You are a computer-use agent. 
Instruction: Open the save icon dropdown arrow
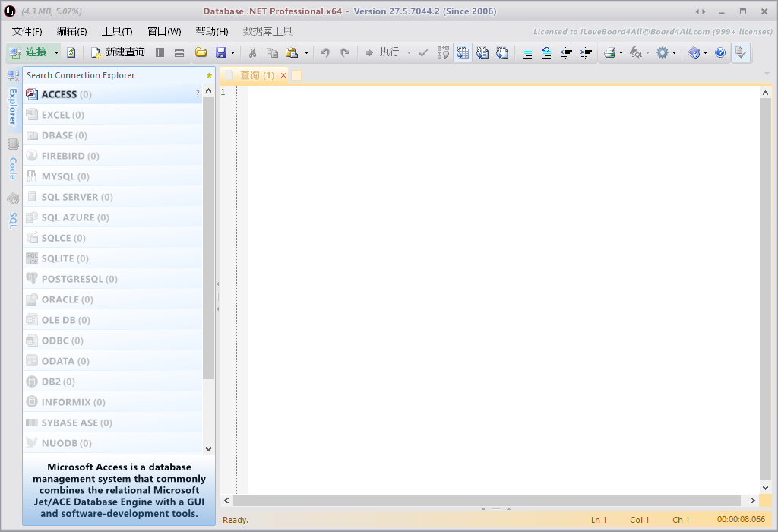point(232,52)
